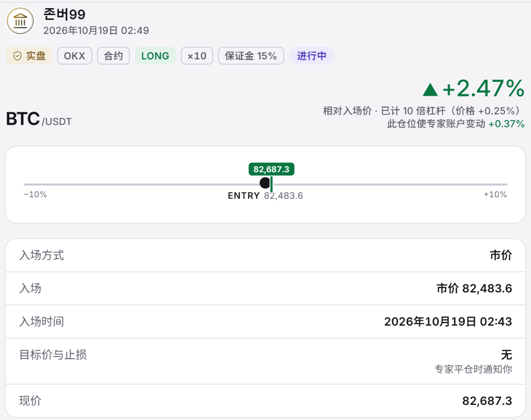This screenshot has width=531, height=420.
Task: Click the shield icon in the 实盘 badge
Action: coord(17,56)
